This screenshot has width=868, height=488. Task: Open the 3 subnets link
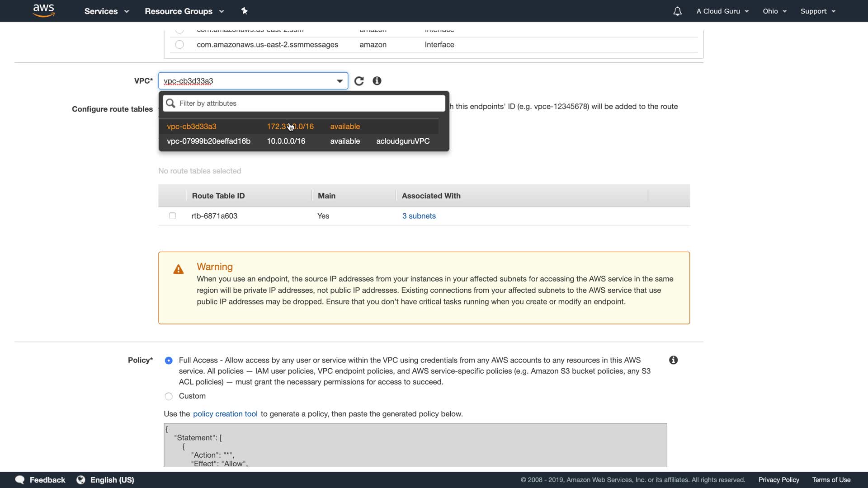coord(419,216)
